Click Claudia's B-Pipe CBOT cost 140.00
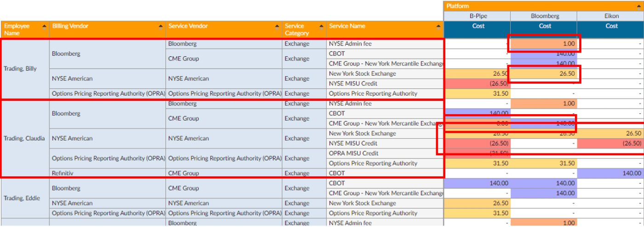 (x=477, y=113)
